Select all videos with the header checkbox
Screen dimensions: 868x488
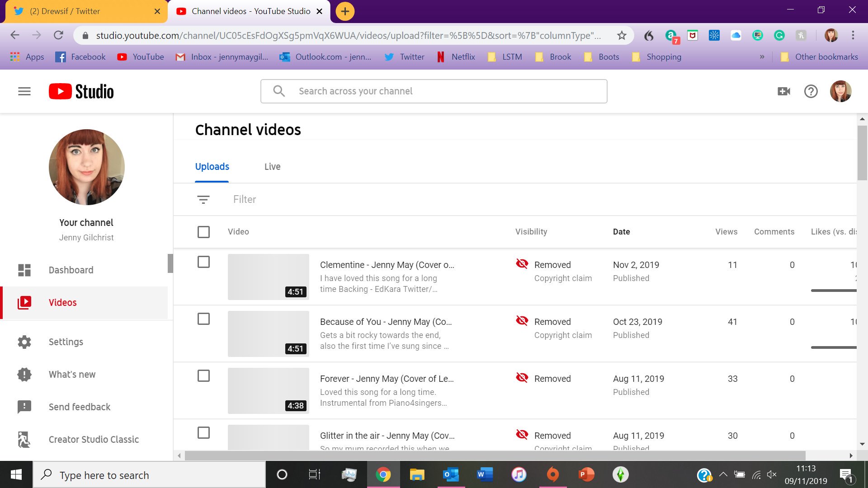point(203,232)
